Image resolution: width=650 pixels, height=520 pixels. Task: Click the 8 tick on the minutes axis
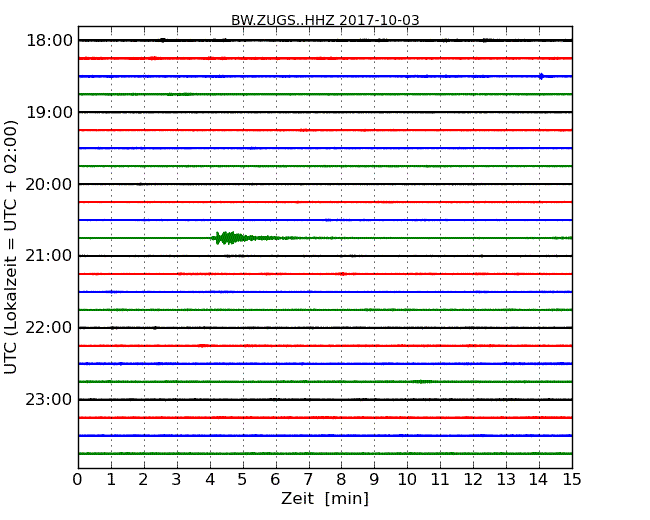pyautogui.click(x=341, y=480)
